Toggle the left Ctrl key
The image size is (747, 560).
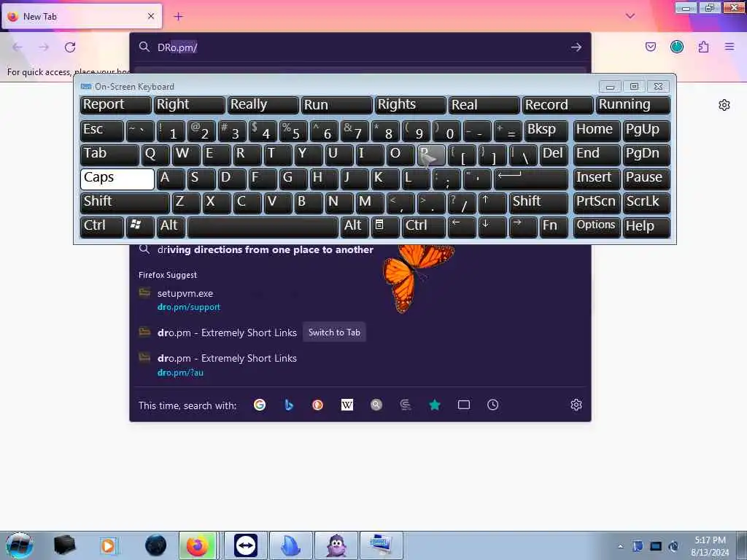tap(102, 226)
